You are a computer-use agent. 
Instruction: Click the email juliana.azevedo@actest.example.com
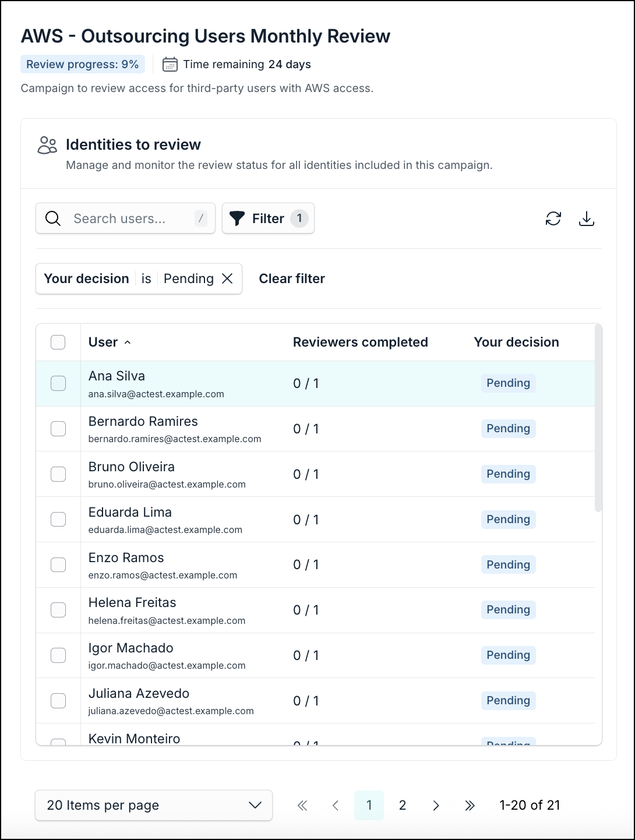click(171, 711)
